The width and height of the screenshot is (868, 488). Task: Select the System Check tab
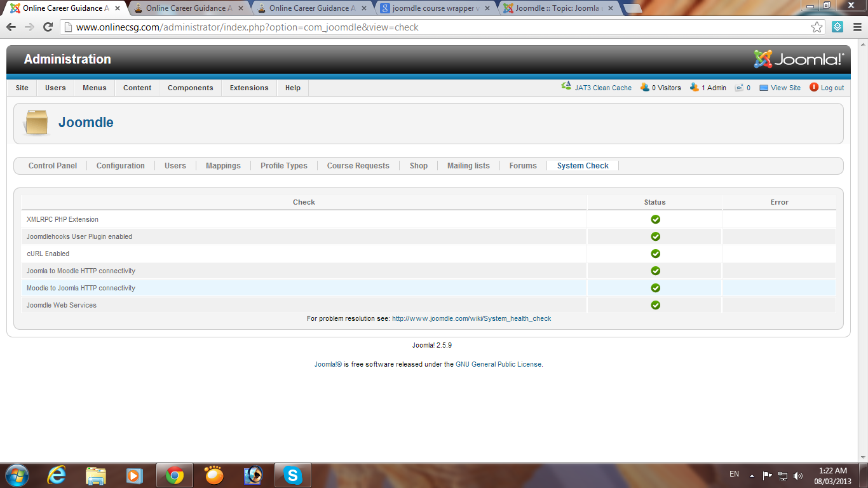(x=583, y=166)
